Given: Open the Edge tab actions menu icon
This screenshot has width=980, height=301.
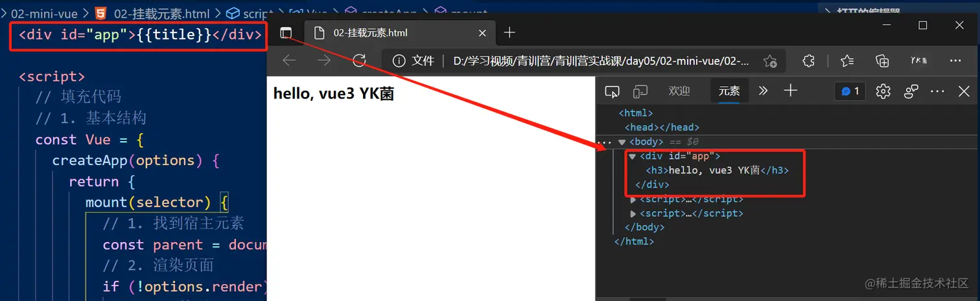Looking at the screenshot, I should coord(286,33).
